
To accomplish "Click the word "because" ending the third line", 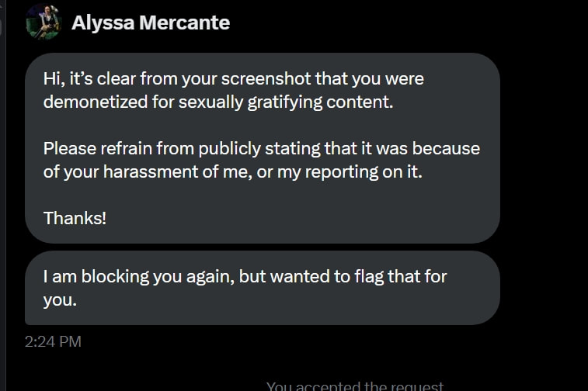I will click(x=446, y=149).
